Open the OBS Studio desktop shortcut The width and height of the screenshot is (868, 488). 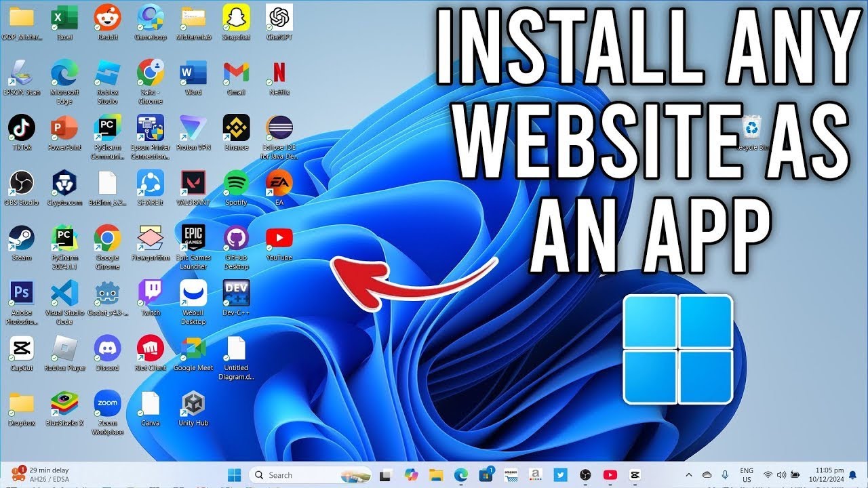click(x=22, y=187)
